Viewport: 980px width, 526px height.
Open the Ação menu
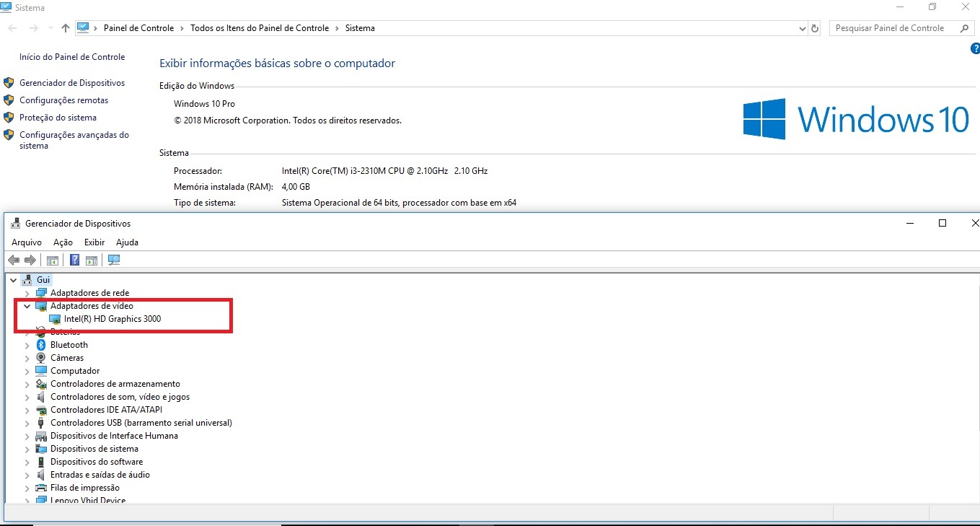point(63,242)
